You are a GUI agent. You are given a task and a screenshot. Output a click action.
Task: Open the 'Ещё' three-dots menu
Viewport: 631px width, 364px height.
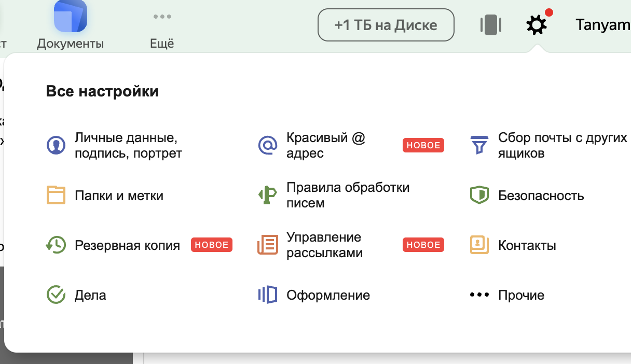point(162,17)
